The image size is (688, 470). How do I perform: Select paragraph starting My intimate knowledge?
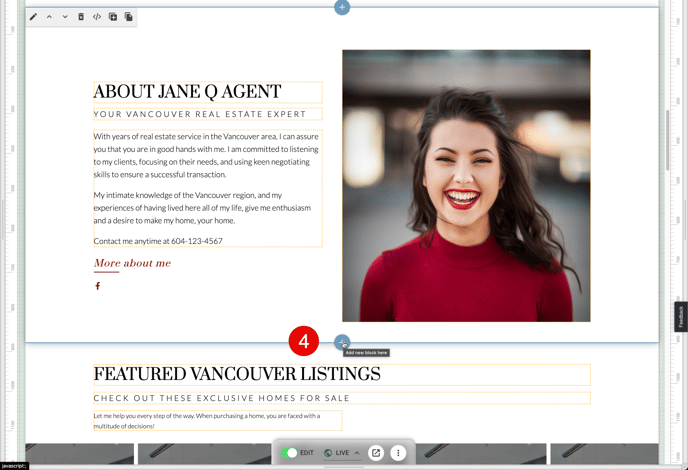click(x=203, y=208)
